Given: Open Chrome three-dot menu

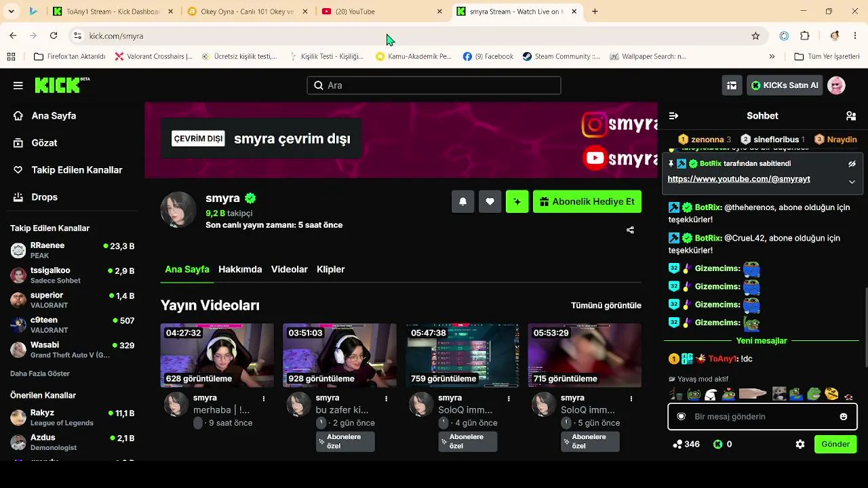Looking at the screenshot, I should pyautogui.click(x=854, y=36).
